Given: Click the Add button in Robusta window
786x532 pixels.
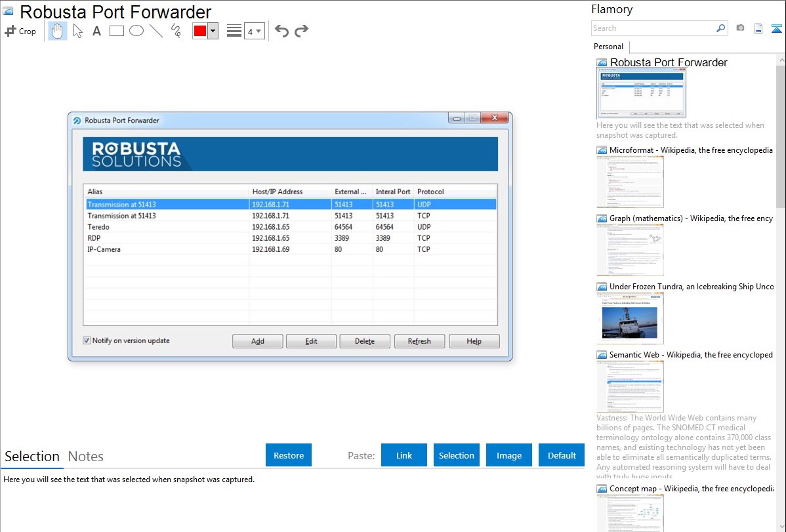Looking at the screenshot, I should point(258,341).
